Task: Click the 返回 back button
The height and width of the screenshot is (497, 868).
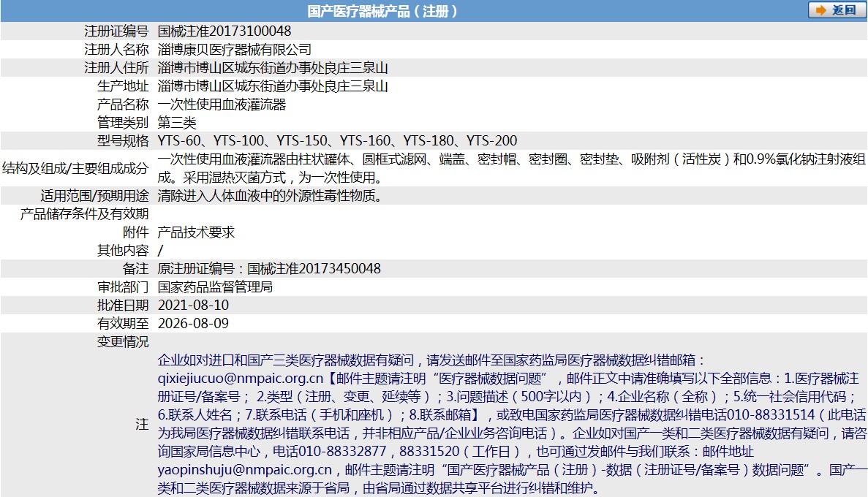Action: [837, 10]
